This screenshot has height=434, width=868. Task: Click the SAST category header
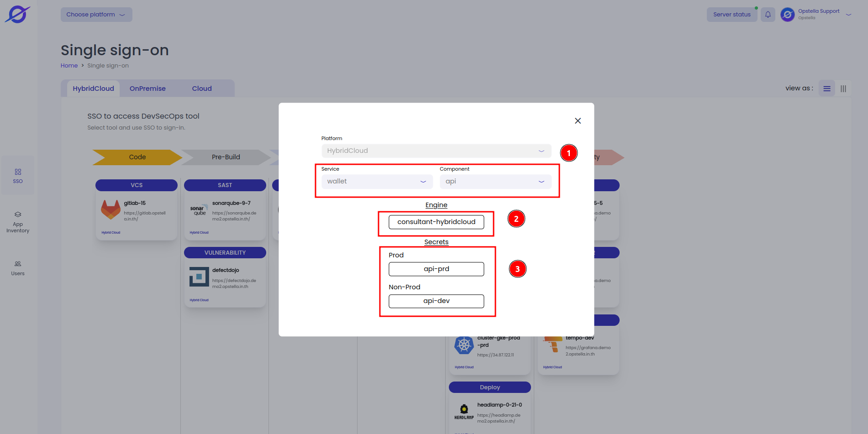(225, 185)
